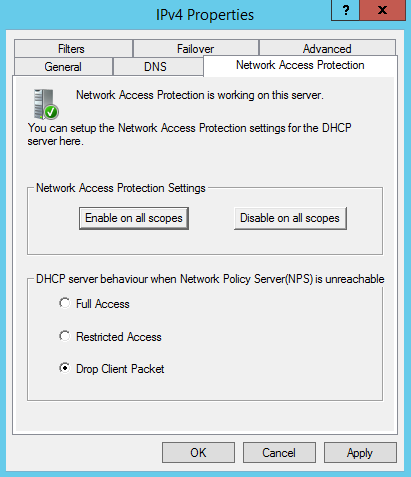Click Disable on all scopes button
Image resolution: width=411 pixels, height=477 pixels.
click(290, 218)
